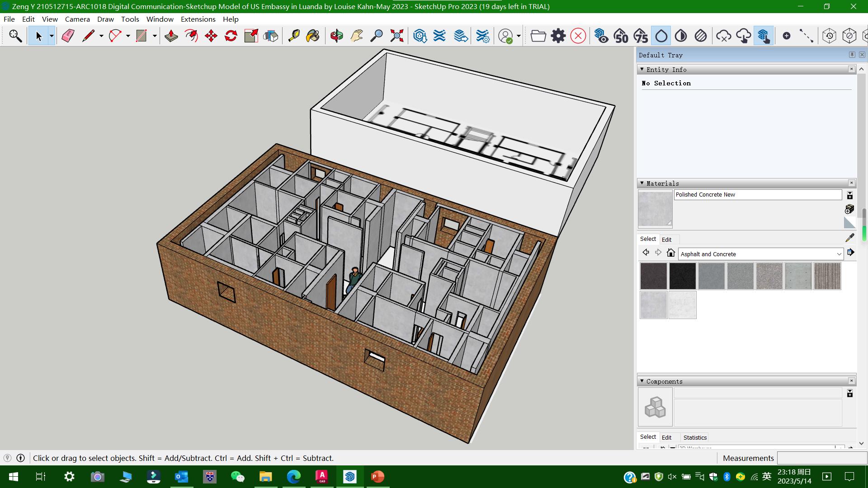Collapse the Entity Info panel
868x488 pixels.
pos(642,70)
